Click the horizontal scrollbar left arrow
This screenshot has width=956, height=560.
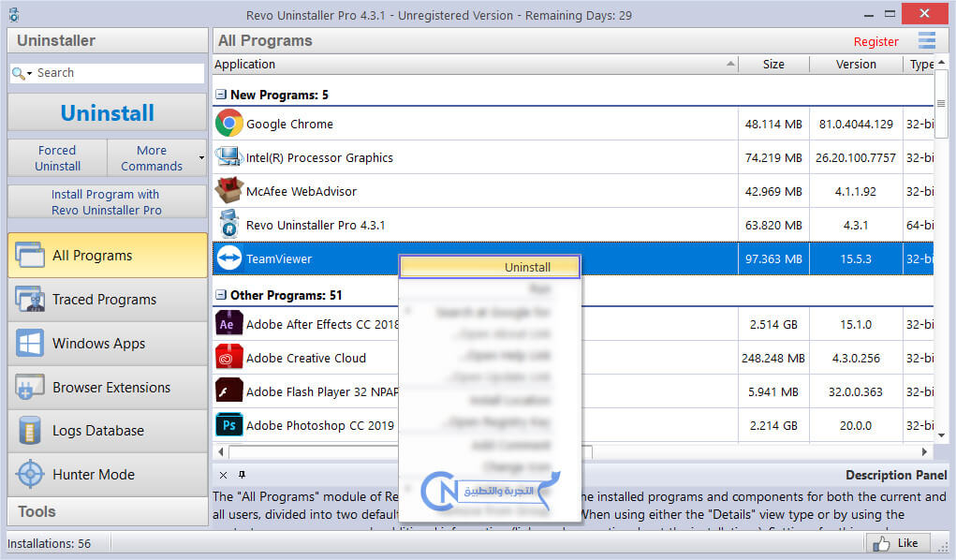(221, 451)
